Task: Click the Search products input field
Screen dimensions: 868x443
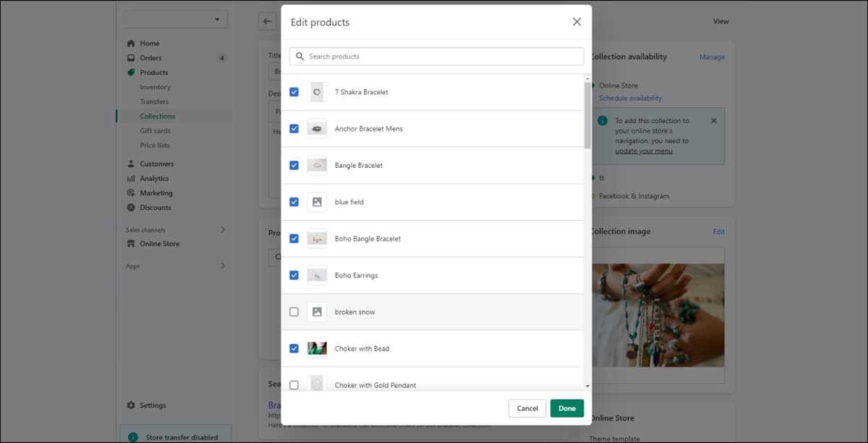Action: pyautogui.click(x=436, y=56)
